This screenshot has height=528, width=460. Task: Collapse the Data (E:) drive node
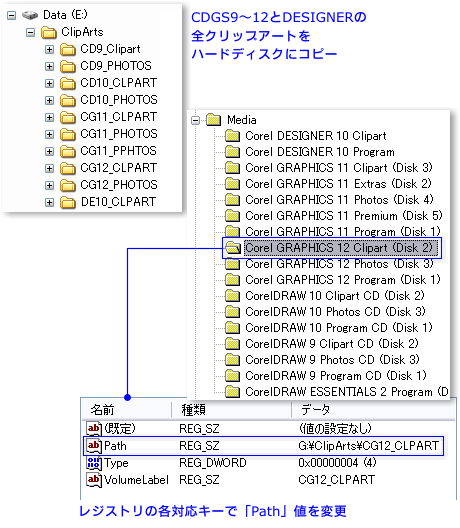pyautogui.click(x=11, y=15)
